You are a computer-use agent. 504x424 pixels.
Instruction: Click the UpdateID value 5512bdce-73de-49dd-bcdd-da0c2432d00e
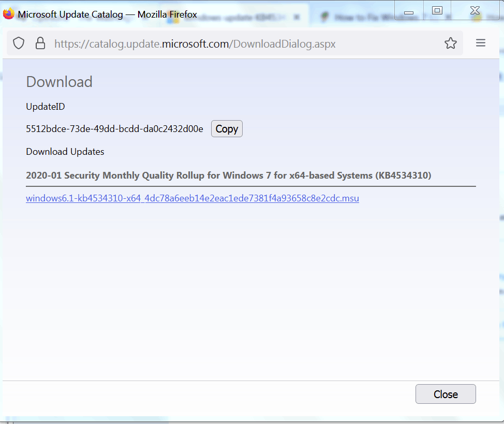(x=115, y=129)
